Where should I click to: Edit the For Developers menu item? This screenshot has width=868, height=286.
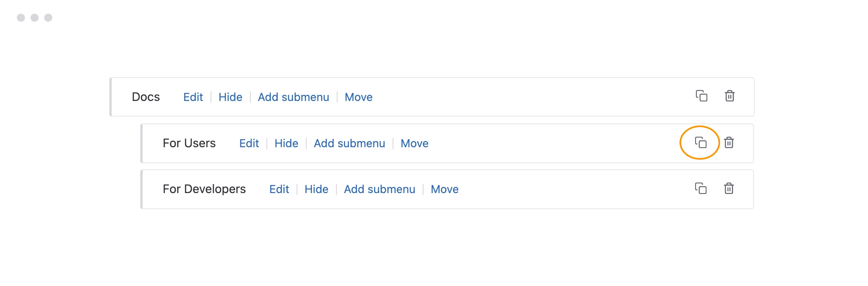[x=279, y=189]
